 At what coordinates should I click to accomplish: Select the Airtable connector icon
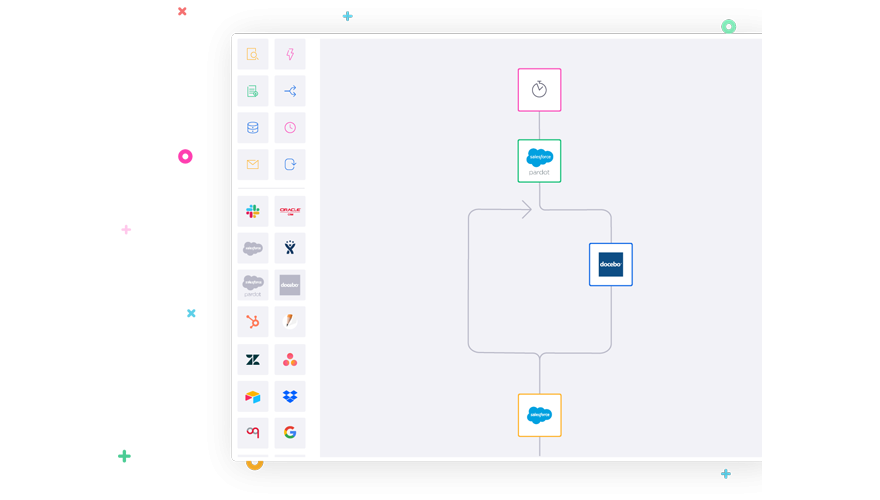coord(253,397)
